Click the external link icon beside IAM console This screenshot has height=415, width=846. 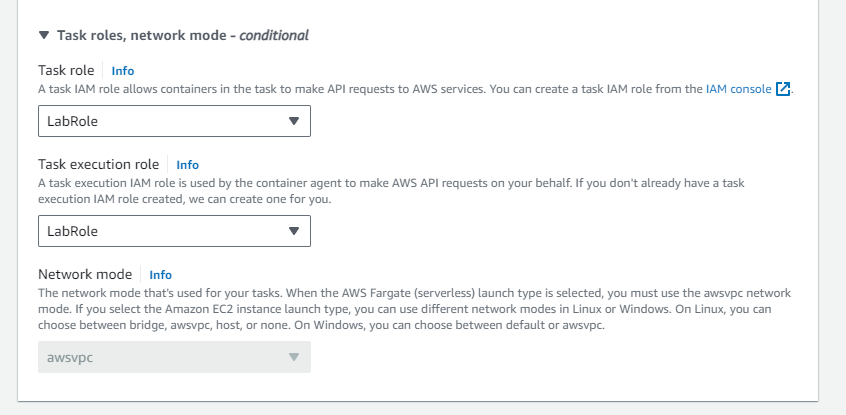click(x=783, y=89)
